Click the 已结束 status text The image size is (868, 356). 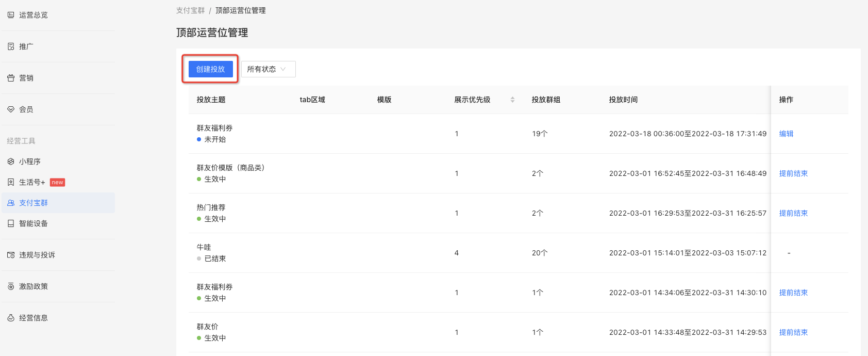[215, 258]
